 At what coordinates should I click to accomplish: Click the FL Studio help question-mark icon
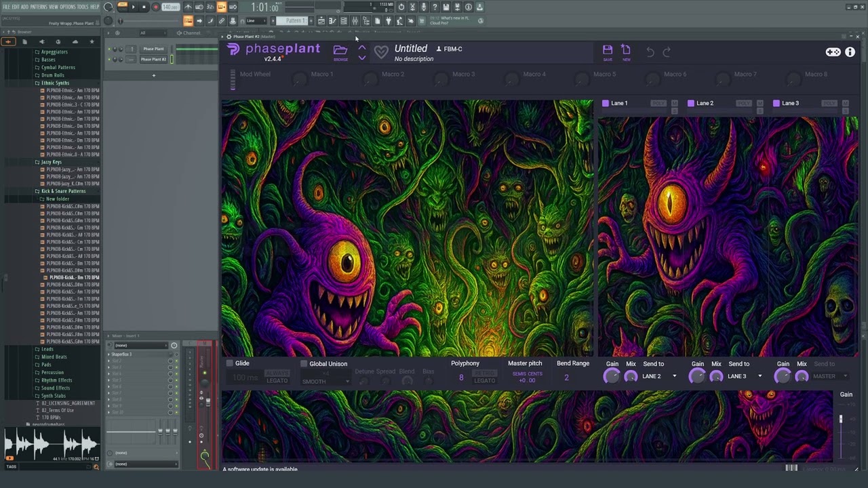click(435, 7)
